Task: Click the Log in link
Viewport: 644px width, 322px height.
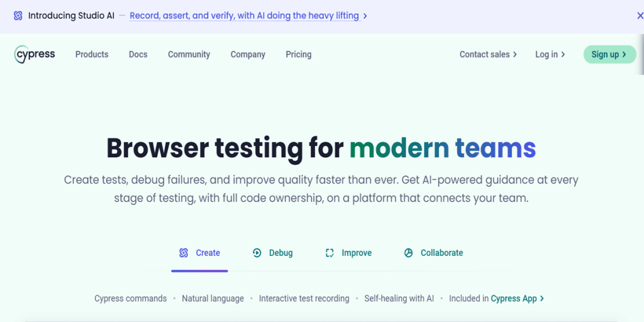Action: pyautogui.click(x=550, y=54)
